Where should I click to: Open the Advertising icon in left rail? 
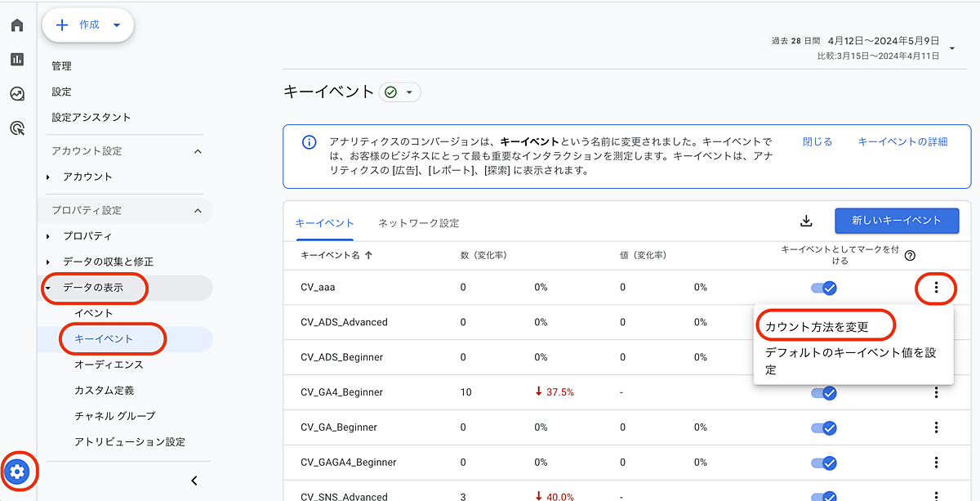click(17, 128)
